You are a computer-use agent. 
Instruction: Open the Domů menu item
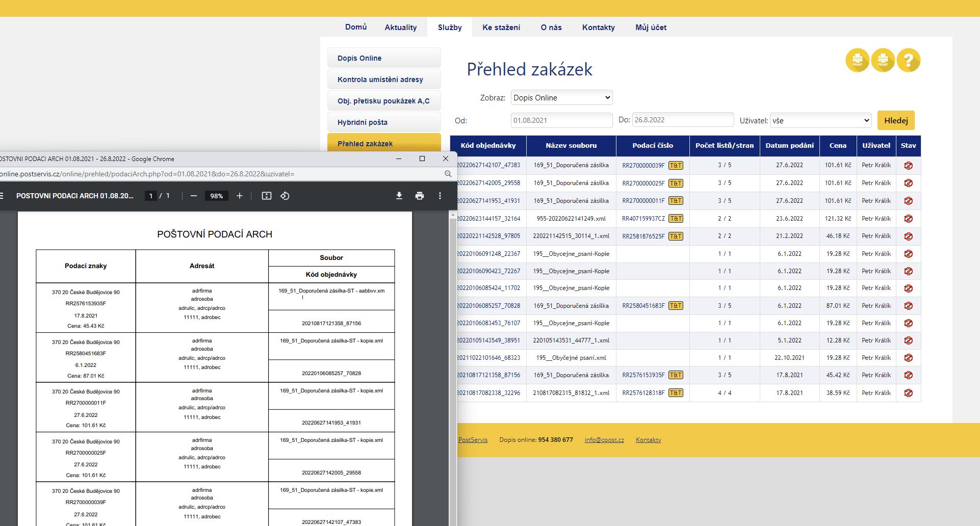click(x=356, y=27)
